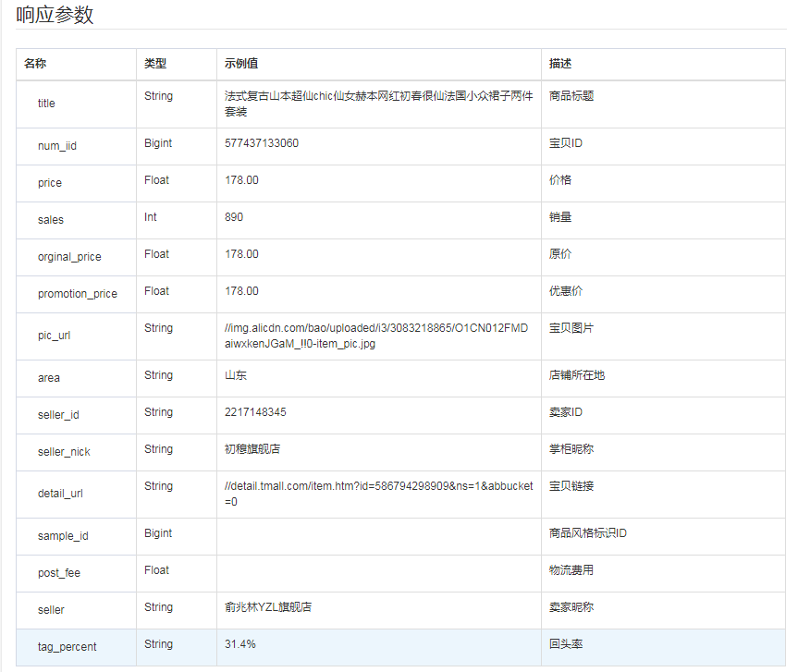Select 178.00 in the promotion_price row
This screenshot has width=798, height=672.
241,291
